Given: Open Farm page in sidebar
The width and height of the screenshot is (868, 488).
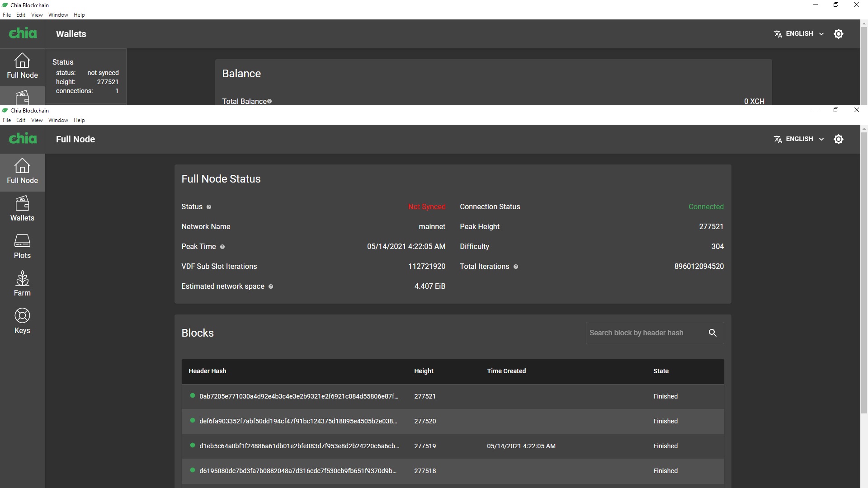Looking at the screenshot, I should [22, 285].
